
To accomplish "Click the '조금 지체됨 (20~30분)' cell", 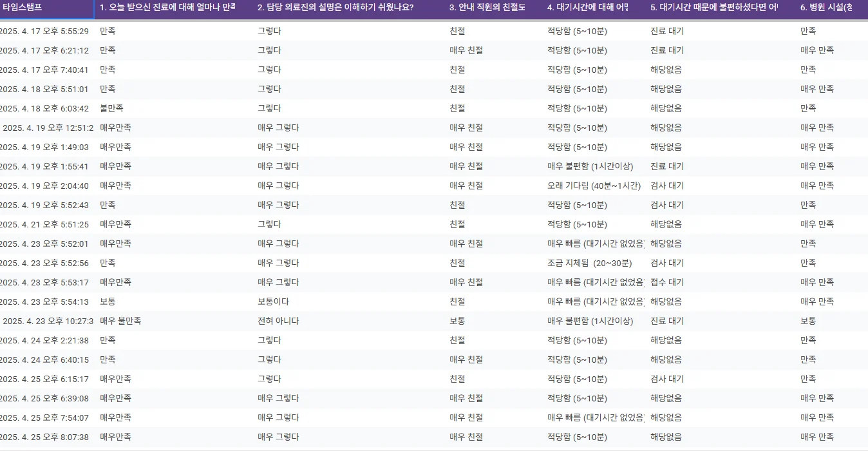I will tap(589, 263).
